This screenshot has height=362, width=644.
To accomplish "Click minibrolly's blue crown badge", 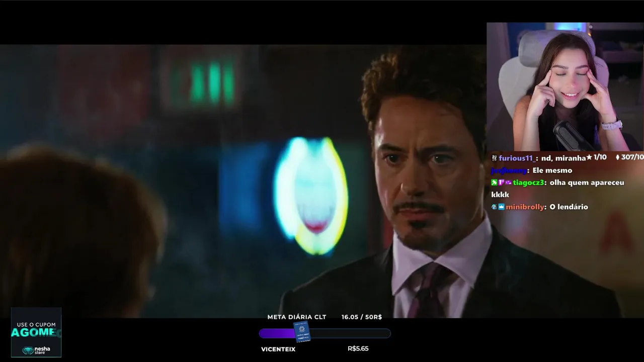I will (x=501, y=207).
